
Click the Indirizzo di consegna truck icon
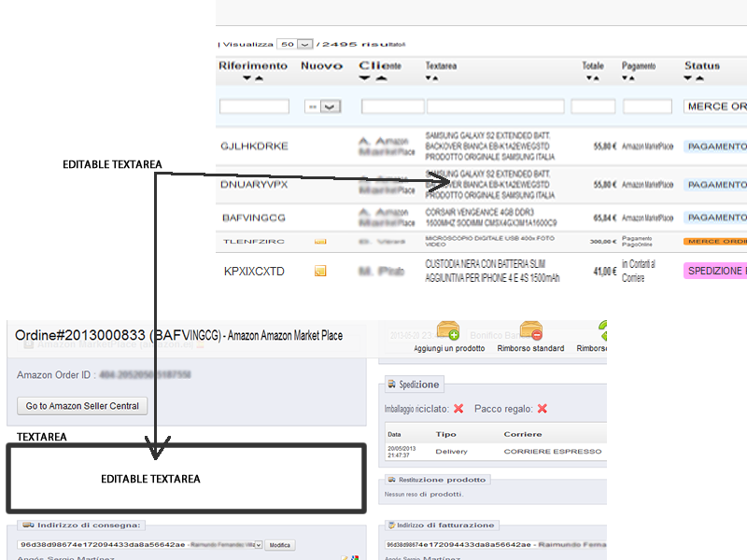29,525
